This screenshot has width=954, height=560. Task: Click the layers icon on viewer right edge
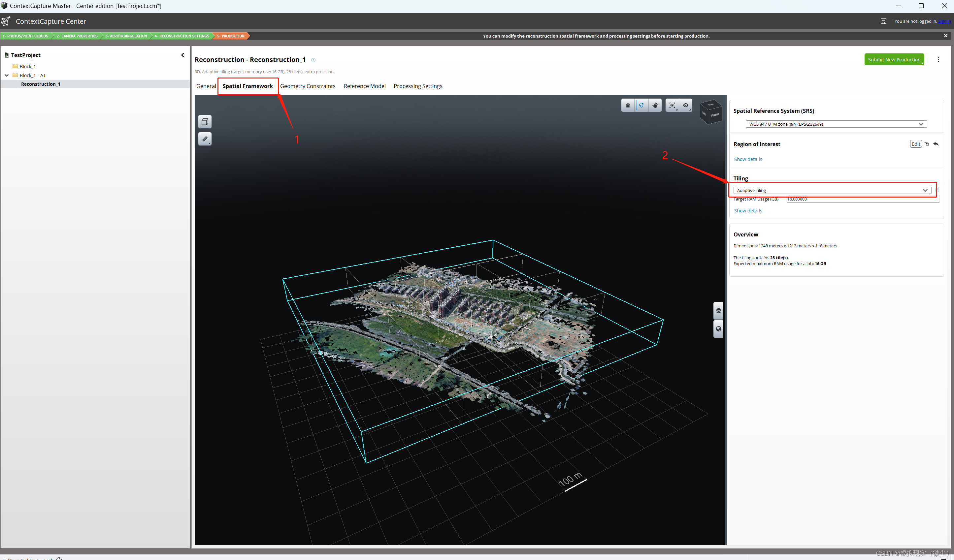click(718, 311)
